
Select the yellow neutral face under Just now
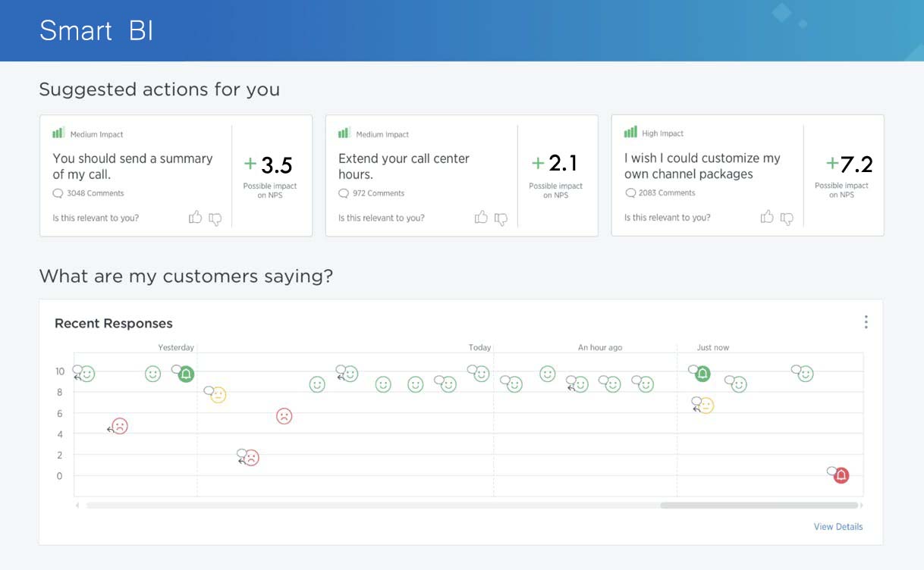706,406
